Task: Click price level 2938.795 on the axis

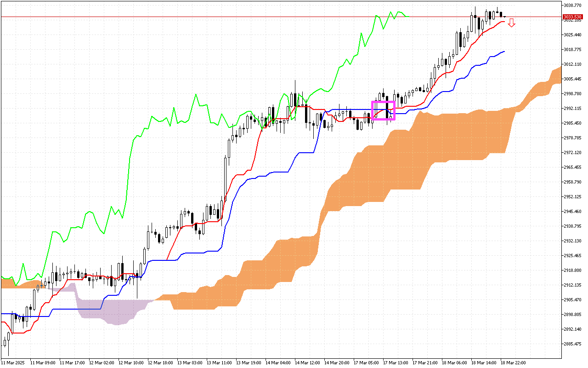Action: tap(572, 226)
